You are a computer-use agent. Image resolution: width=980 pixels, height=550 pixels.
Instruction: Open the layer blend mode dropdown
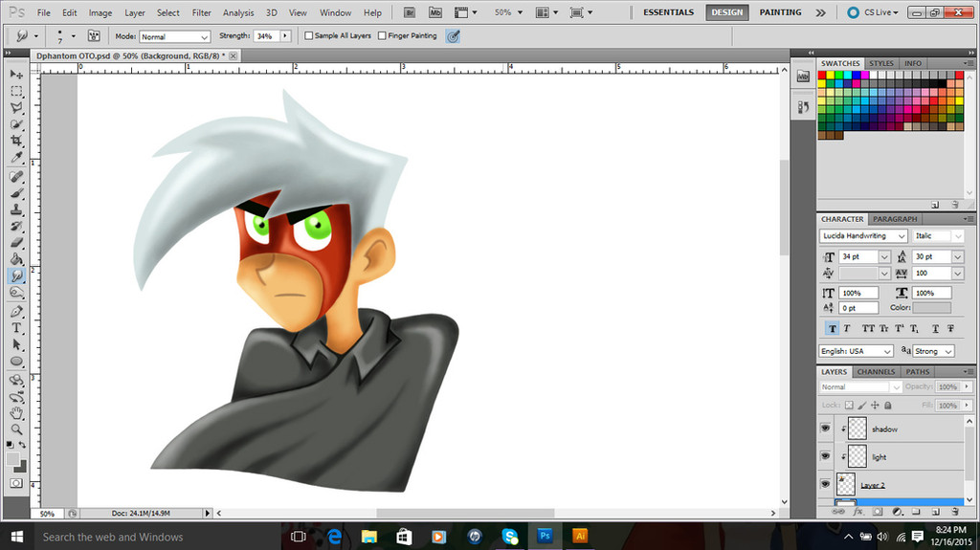pos(860,386)
